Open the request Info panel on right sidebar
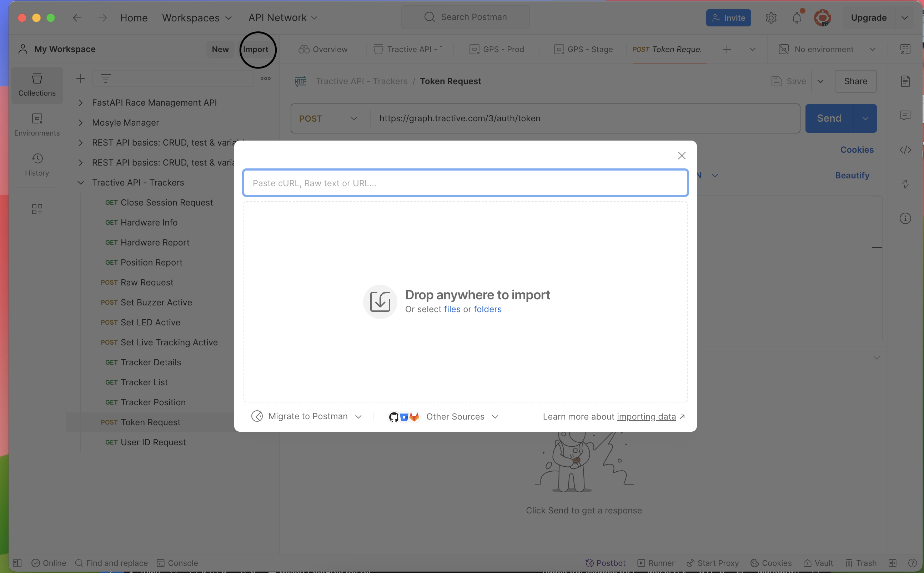Screen dimensions: 924x573 (905, 218)
